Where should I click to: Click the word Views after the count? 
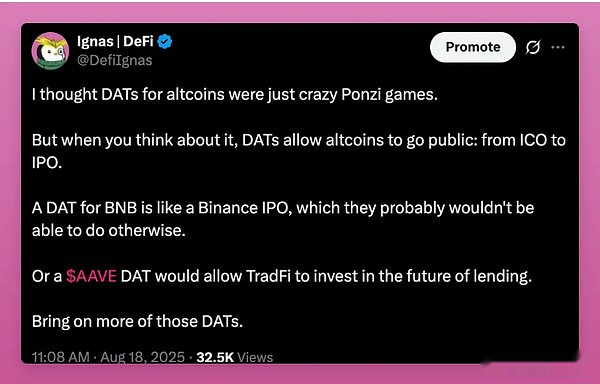coord(255,357)
